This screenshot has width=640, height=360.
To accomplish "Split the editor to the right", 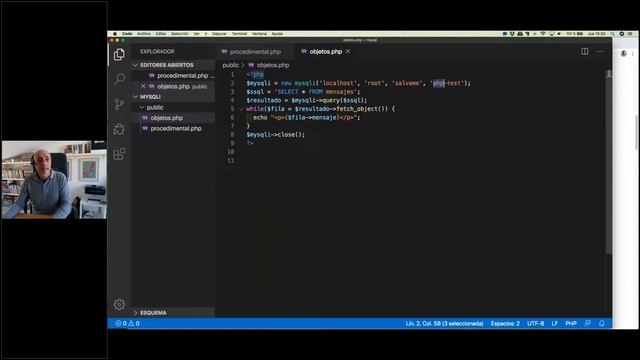I will click(x=585, y=51).
